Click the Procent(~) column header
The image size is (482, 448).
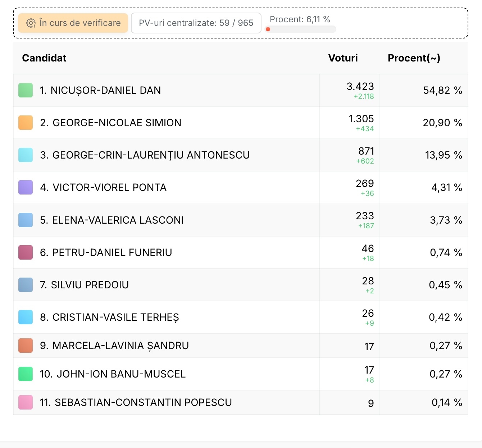[414, 58]
